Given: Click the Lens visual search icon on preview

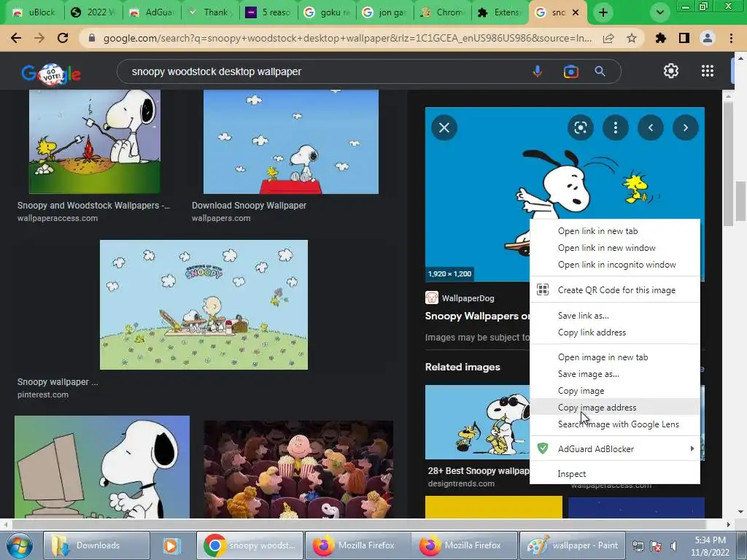Looking at the screenshot, I should coord(580,128).
